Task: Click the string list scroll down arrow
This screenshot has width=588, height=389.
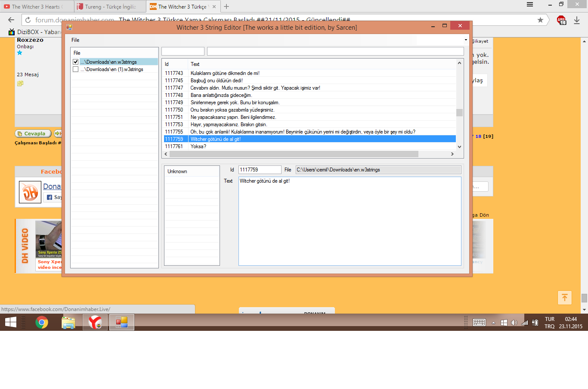Action: pos(459,147)
